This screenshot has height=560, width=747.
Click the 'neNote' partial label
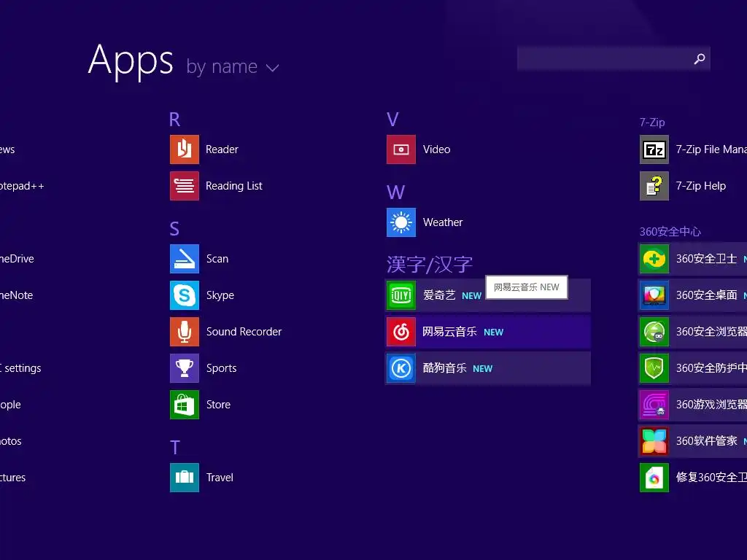17,295
